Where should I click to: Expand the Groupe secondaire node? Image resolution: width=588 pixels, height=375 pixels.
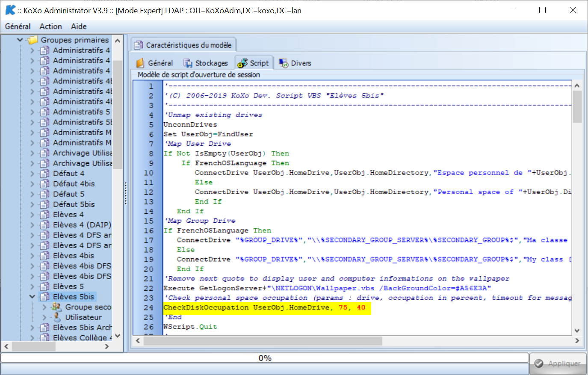click(x=44, y=307)
